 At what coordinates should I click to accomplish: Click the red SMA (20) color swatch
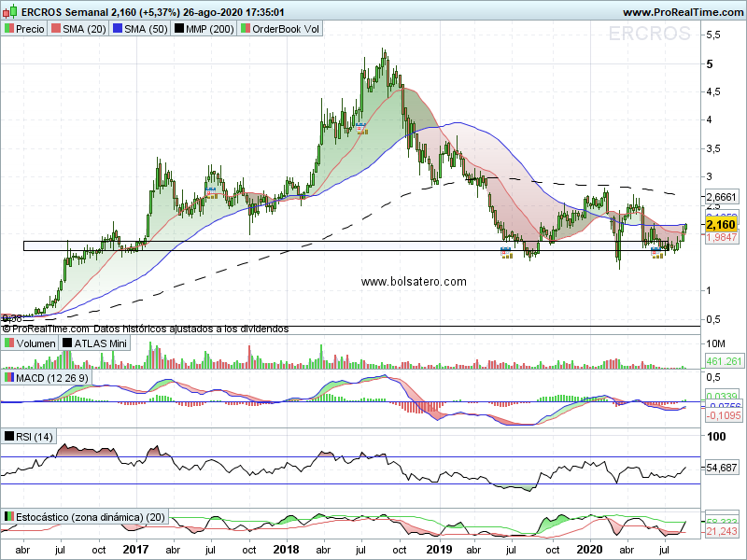click(56, 29)
